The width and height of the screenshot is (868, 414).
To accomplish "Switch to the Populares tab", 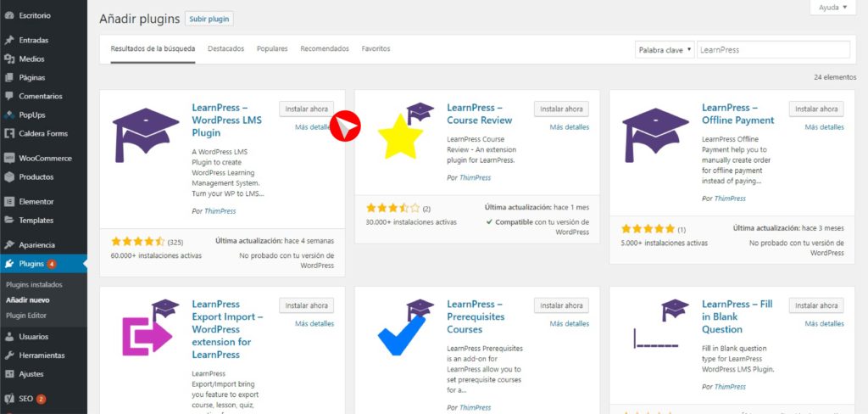I will [x=272, y=49].
